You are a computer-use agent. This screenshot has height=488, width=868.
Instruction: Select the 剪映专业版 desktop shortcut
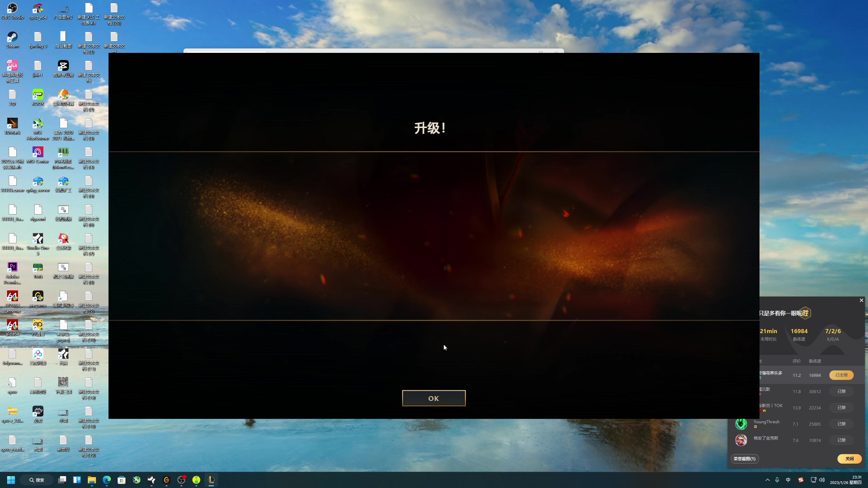[x=63, y=69]
